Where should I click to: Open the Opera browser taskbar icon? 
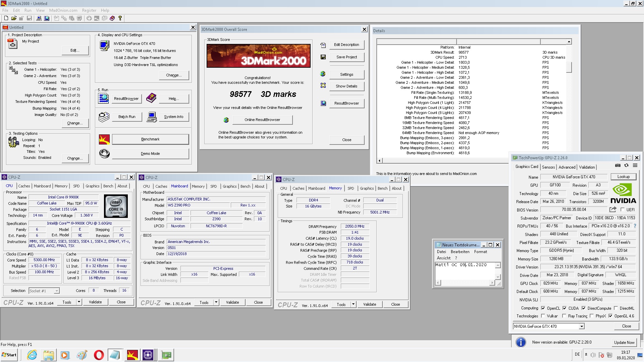click(x=99, y=355)
